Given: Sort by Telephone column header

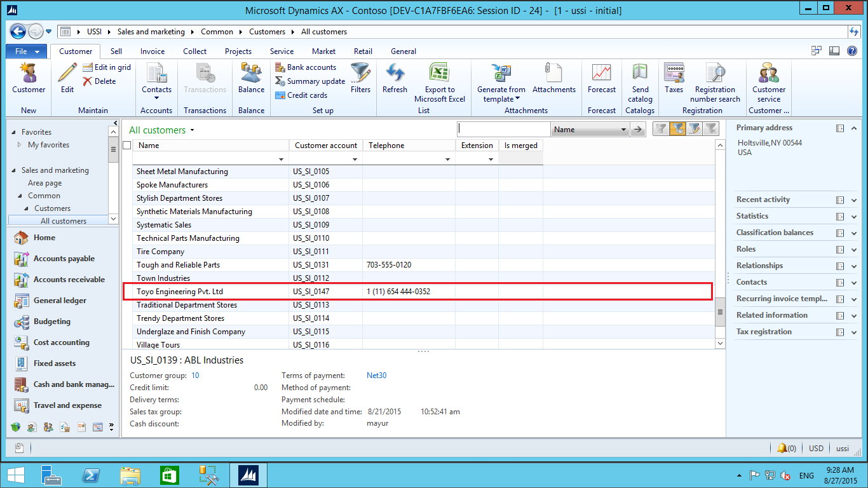Looking at the screenshot, I should pyautogui.click(x=409, y=146).
